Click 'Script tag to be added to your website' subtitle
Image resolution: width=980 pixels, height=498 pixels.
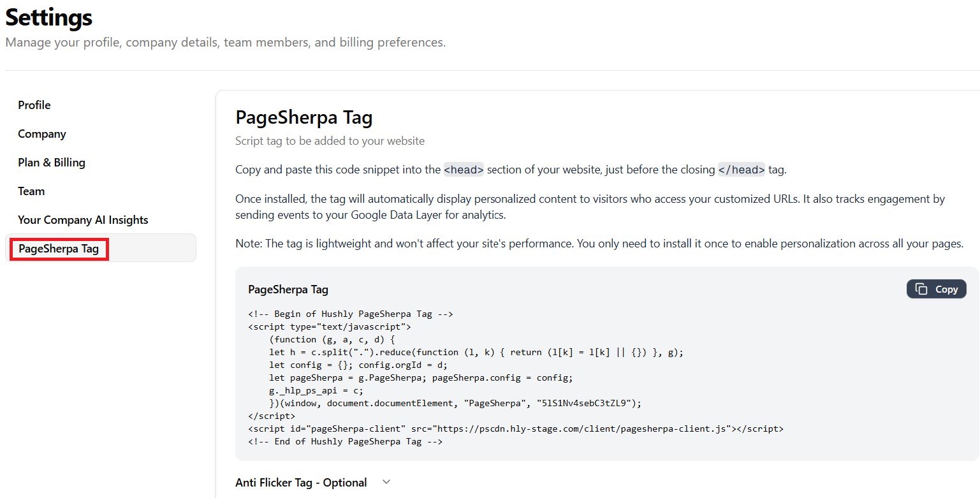[330, 141]
